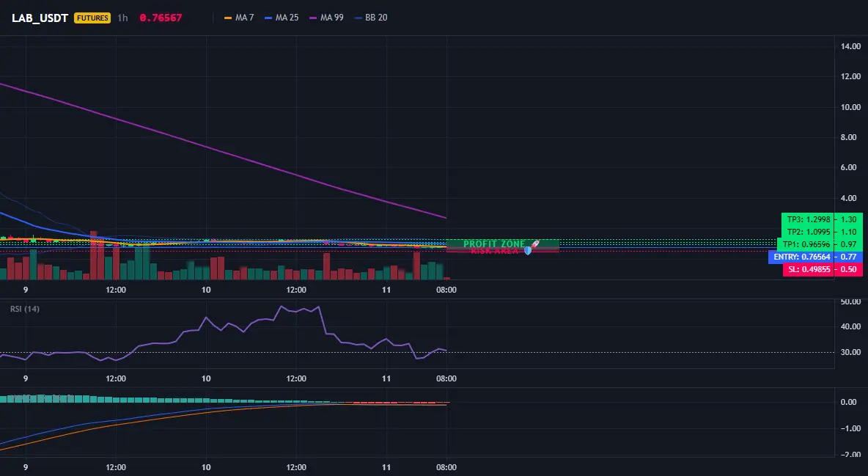
Task: Click the purple RSI line peak
Action: coord(282,306)
